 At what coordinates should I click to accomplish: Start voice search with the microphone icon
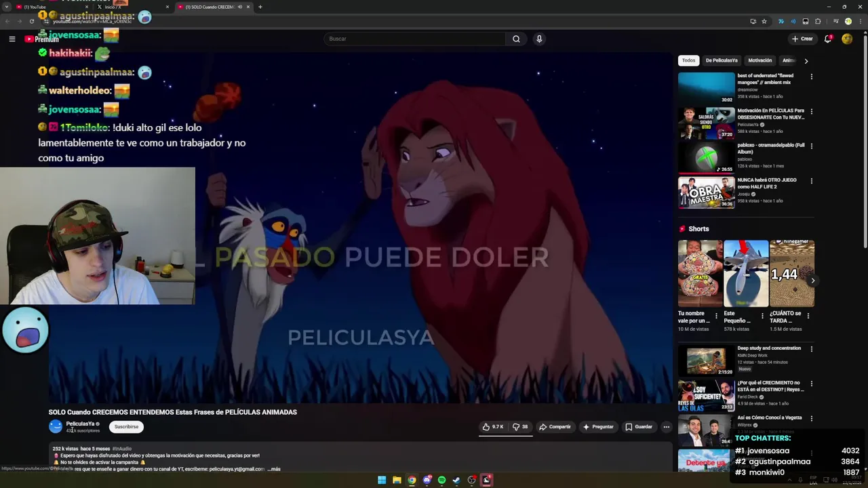coord(539,39)
